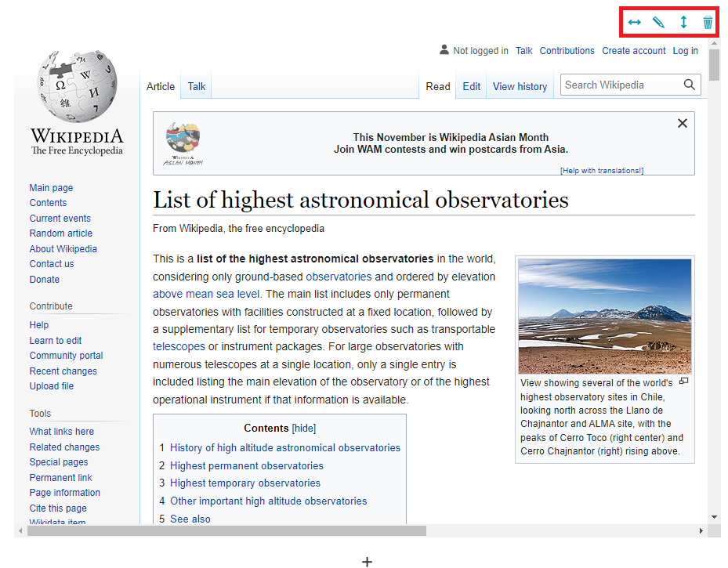Screen dimensions: 728x568
Task: Click the vertical resize arrow icon
Action: click(x=683, y=23)
